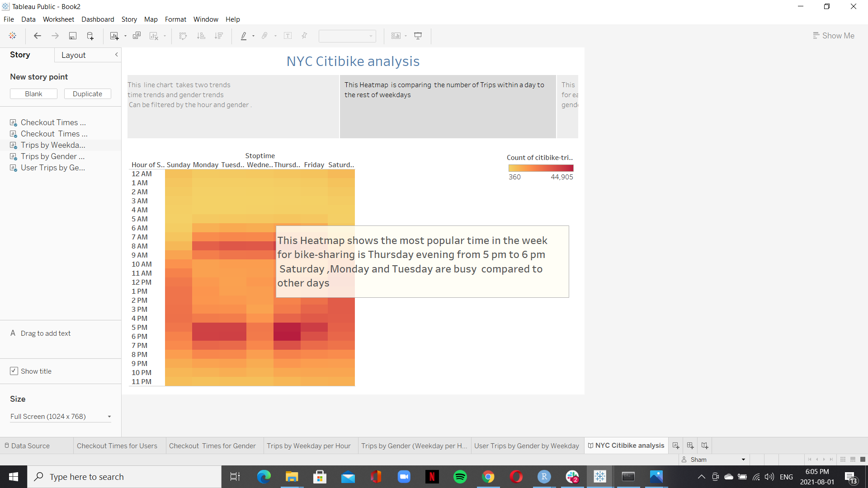Switch to sheet sorter grid icon
Screen dimensions: 868x488
pyautogui.click(x=843, y=460)
